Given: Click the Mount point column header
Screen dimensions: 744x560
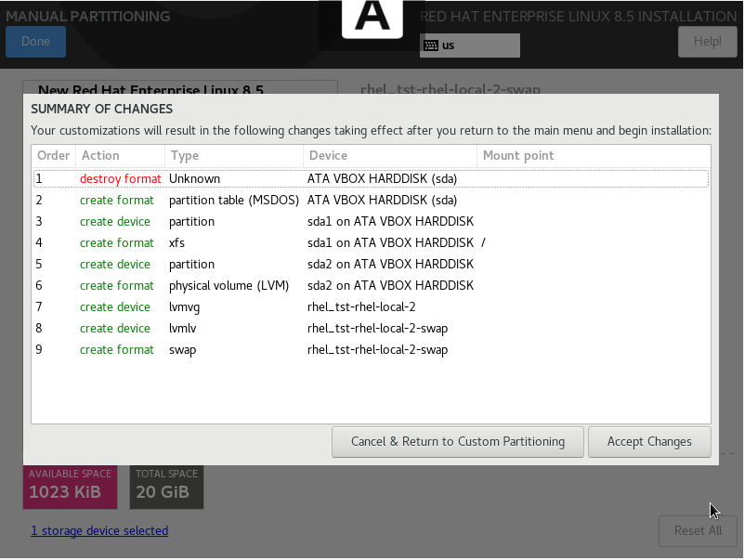Looking at the screenshot, I should [594, 156].
